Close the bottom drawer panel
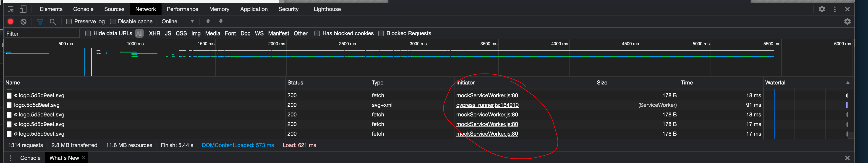 pos(847,158)
